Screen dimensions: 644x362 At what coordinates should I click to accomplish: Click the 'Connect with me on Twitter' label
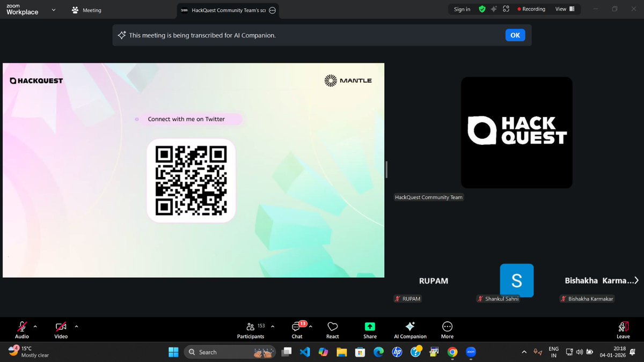(186, 119)
